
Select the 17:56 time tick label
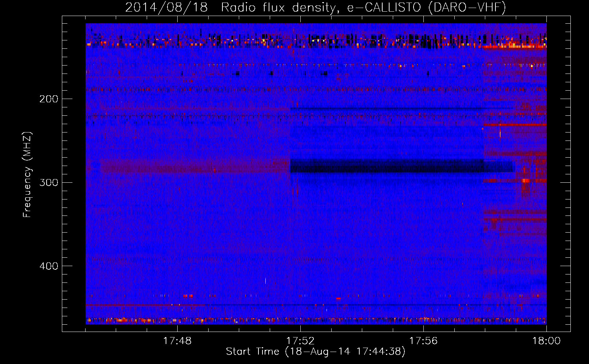coord(423,341)
